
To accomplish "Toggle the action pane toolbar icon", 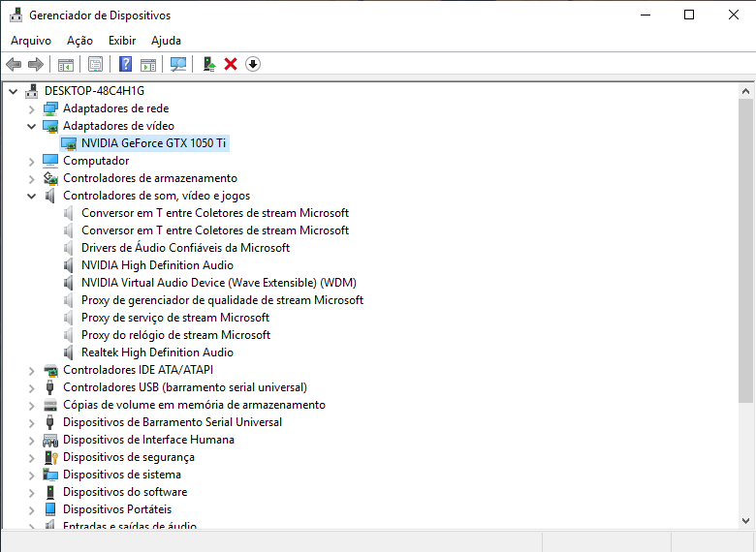I will pyautogui.click(x=148, y=64).
